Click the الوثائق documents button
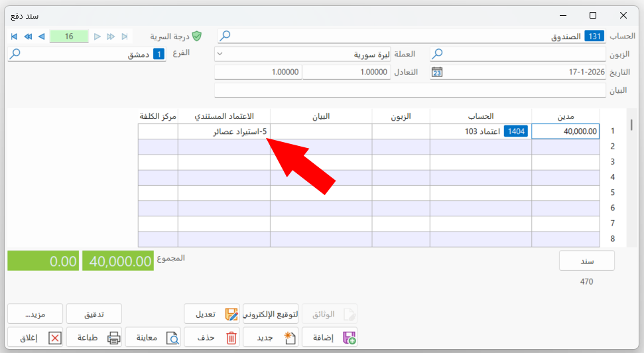This screenshot has height=353, width=644. pyautogui.click(x=330, y=315)
